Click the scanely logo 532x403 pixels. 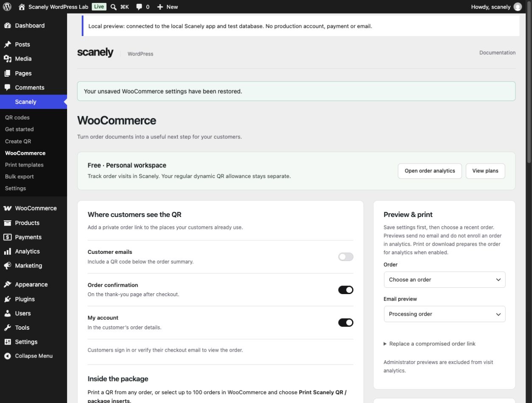[95, 52]
